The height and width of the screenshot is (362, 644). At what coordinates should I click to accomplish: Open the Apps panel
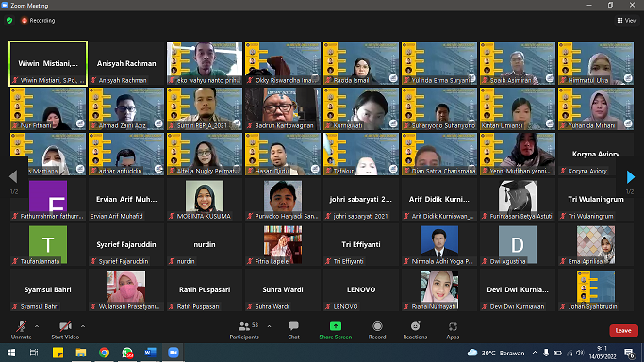click(x=453, y=330)
